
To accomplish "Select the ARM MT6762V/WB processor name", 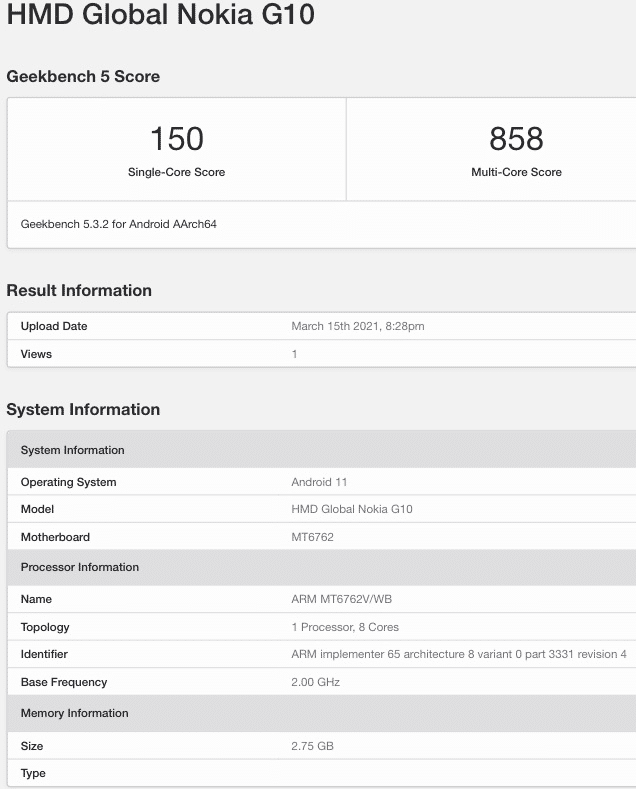I will 342,599.
